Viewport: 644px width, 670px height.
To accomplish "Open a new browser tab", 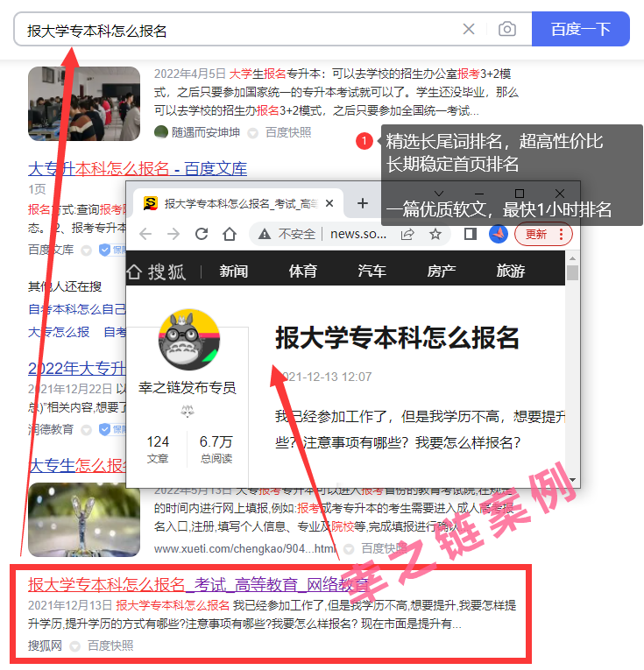I will pyautogui.click(x=363, y=203).
